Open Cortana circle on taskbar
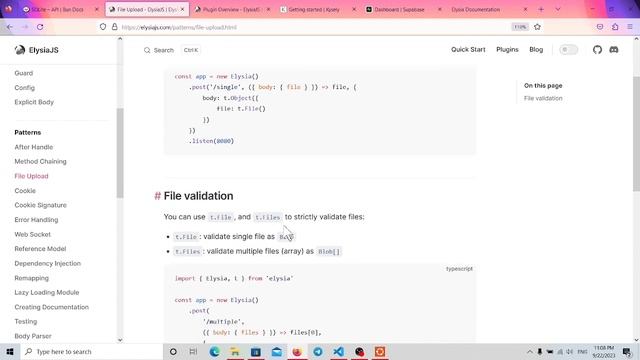The width and height of the screenshot is (640, 360). [173, 351]
